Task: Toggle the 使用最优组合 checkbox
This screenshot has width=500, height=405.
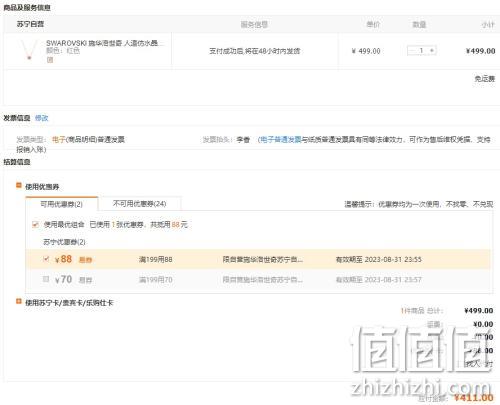Action: tap(35, 224)
